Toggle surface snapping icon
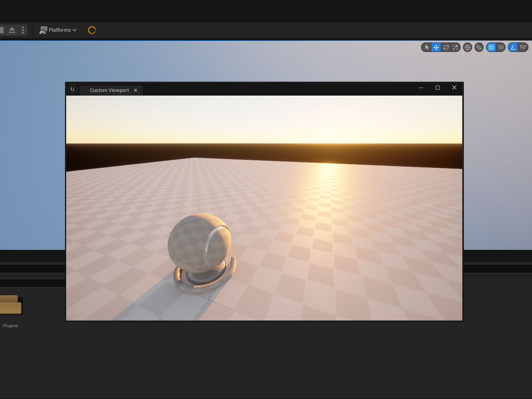 click(x=479, y=47)
